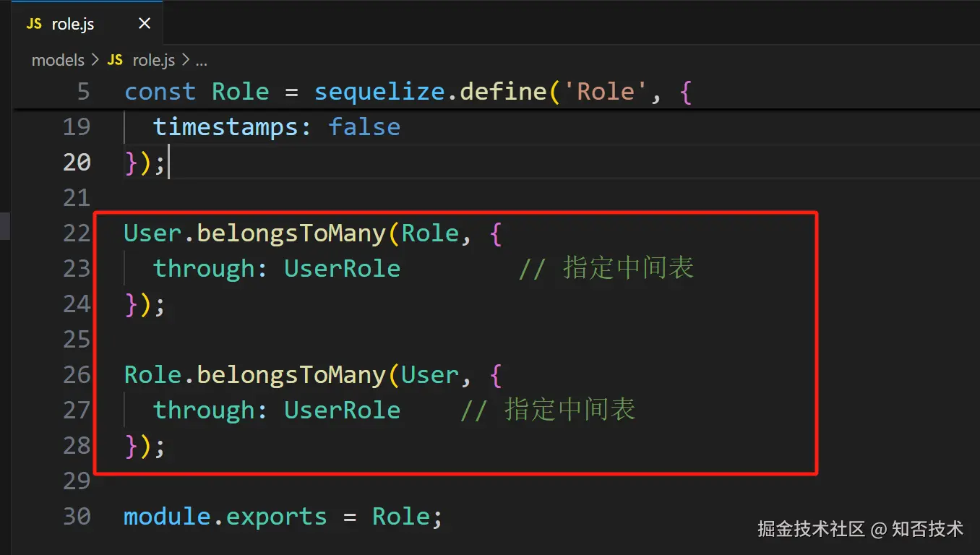Click the JS file icon on role.js tab

[x=34, y=24]
